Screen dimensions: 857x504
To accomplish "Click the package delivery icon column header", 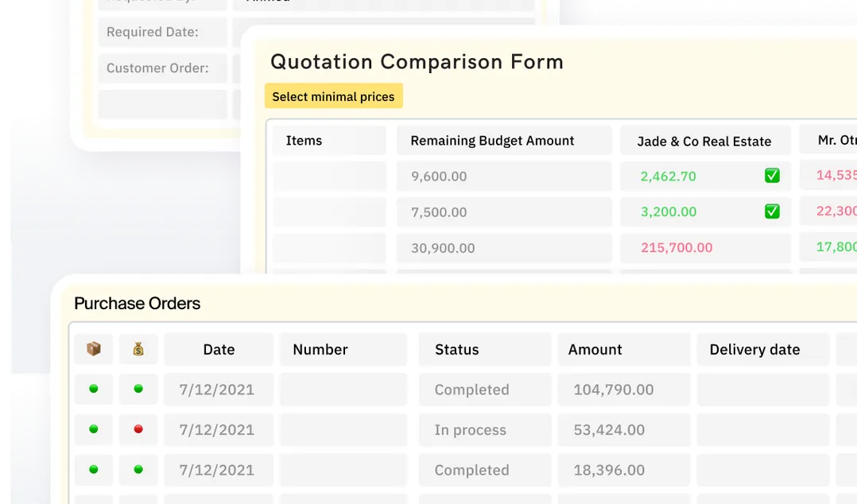I will (93, 349).
